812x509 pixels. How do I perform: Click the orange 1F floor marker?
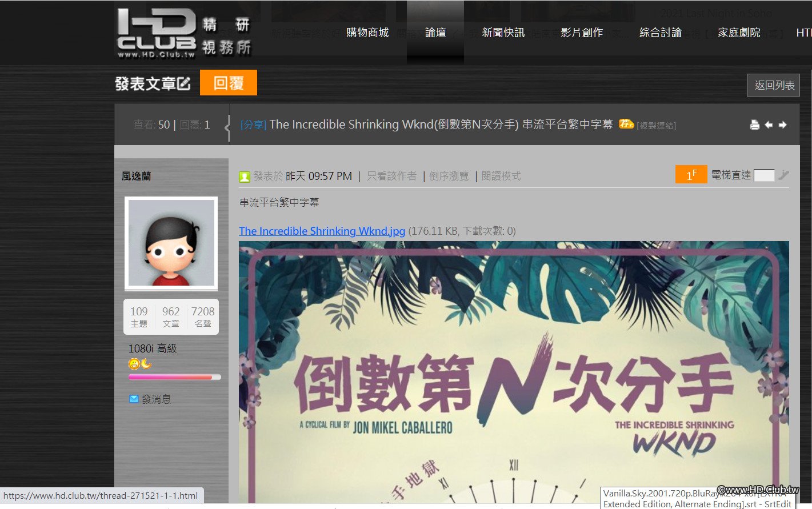pyautogui.click(x=691, y=175)
